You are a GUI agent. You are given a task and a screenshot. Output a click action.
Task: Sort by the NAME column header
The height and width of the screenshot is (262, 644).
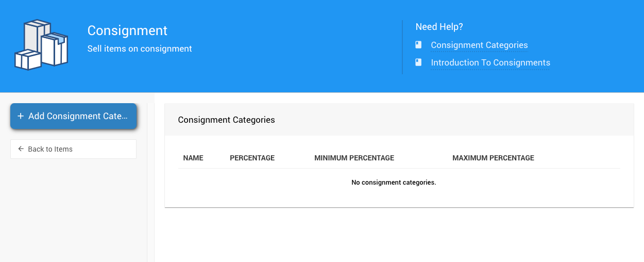(x=193, y=158)
